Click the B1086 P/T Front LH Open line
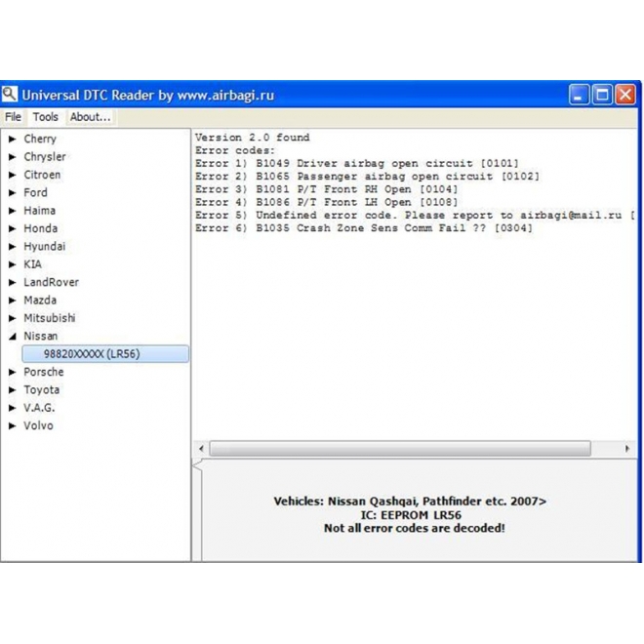This screenshot has width=644, height=644. [327, 203]
